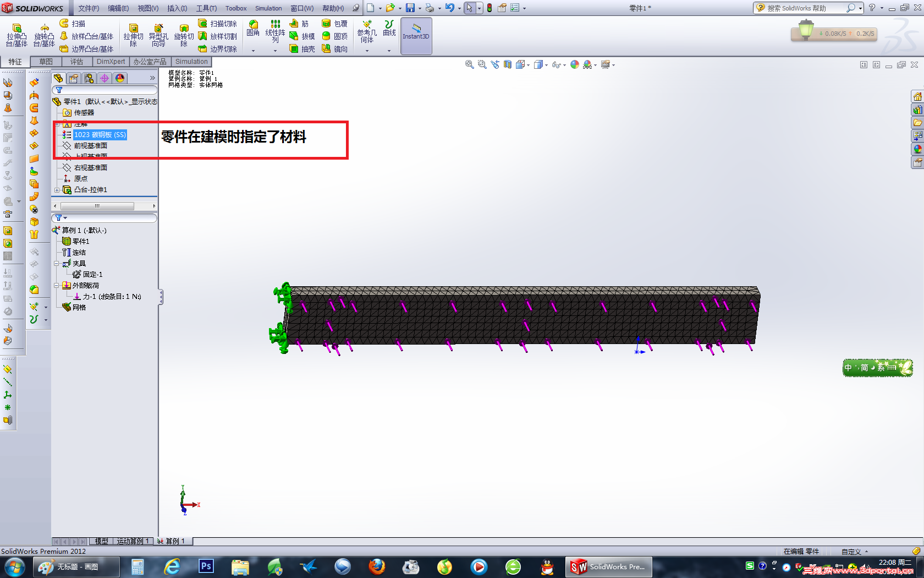
Task: Select the 网格 mesh item
Action: [79, 308]
